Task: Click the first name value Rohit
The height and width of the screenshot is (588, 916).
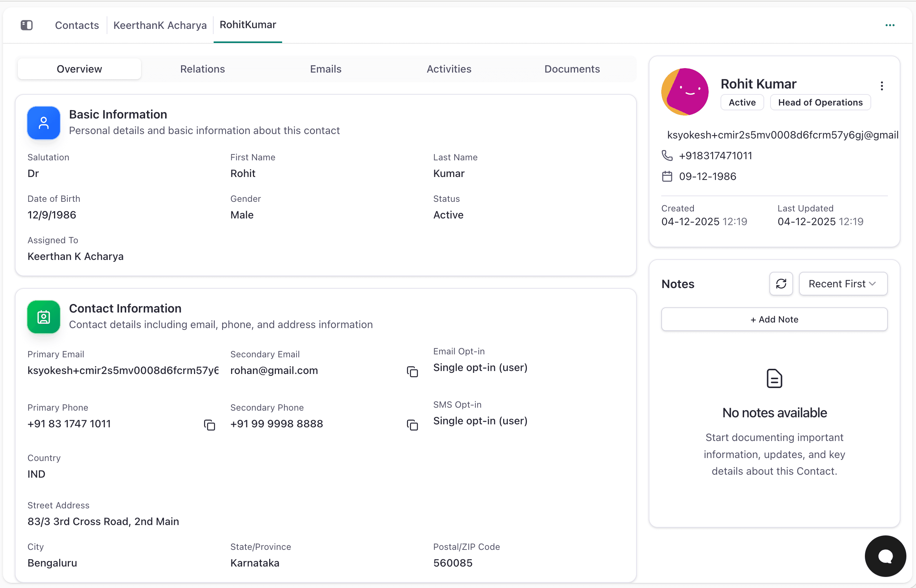Action: (243, 173)
